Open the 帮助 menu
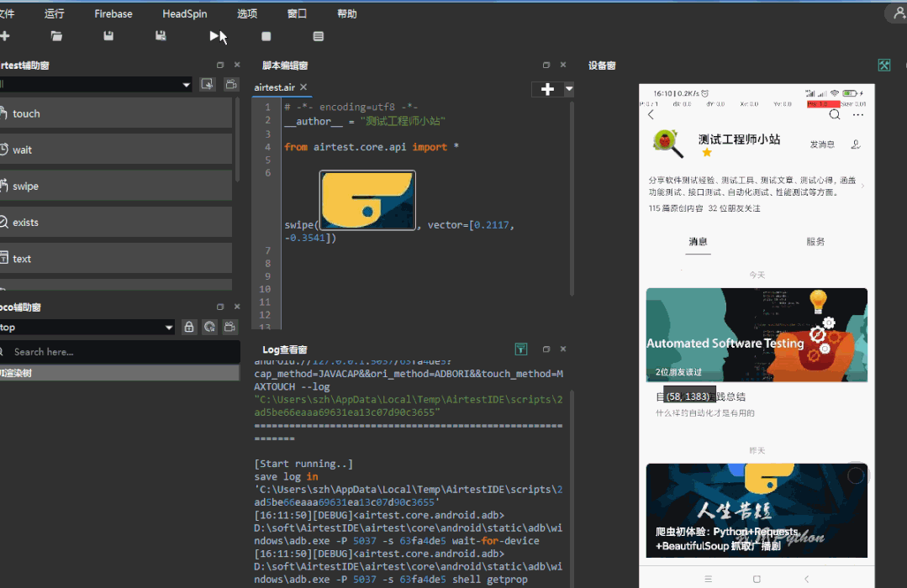The image size is (907, 588). pos(347,13)
